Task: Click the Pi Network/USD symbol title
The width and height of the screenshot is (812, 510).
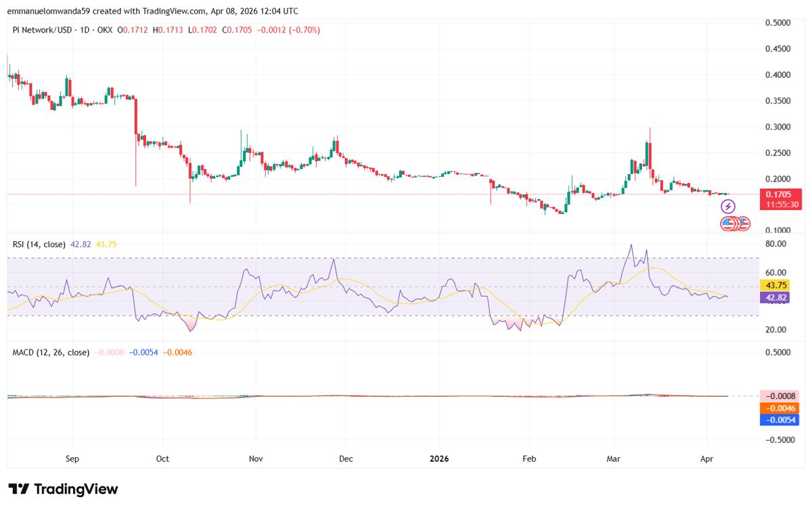Action: tap(41, 30)
